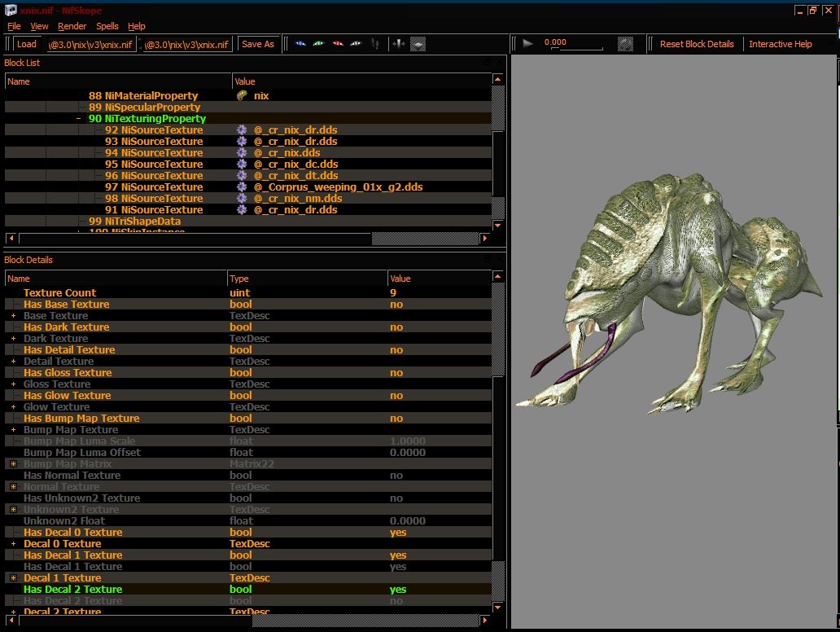This screenshot has width=840, height=632.
Task: Click Block Details horizontal scrollbar left arrow
Action: 11,621
